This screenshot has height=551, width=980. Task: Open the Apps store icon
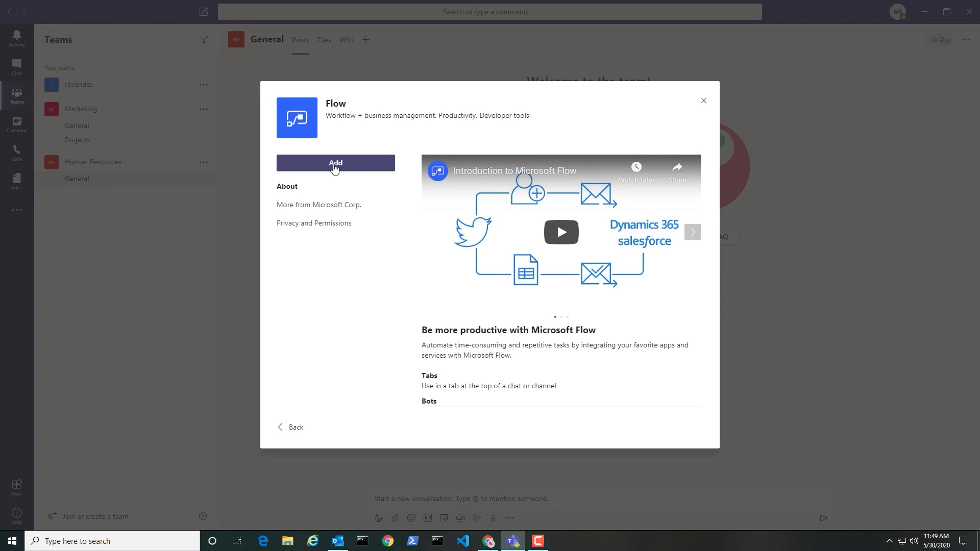coord(17,487)
